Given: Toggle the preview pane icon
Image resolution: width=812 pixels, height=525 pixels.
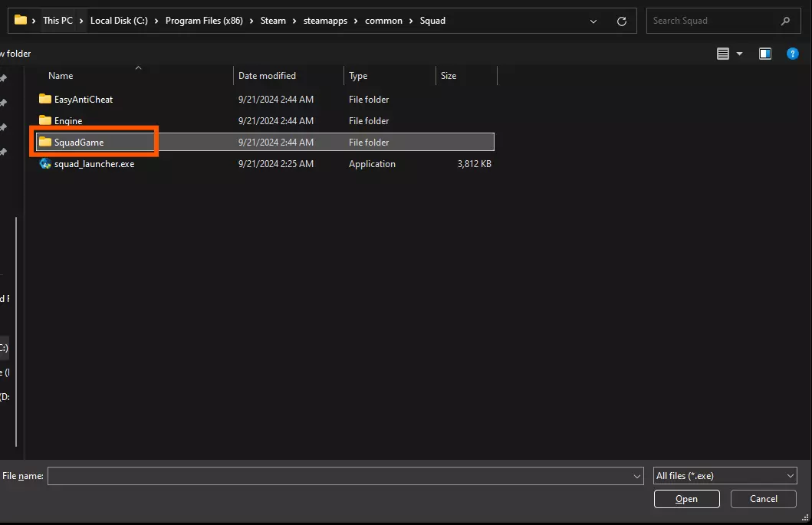Looking at the screenshot, I should (x=765, y=54).
